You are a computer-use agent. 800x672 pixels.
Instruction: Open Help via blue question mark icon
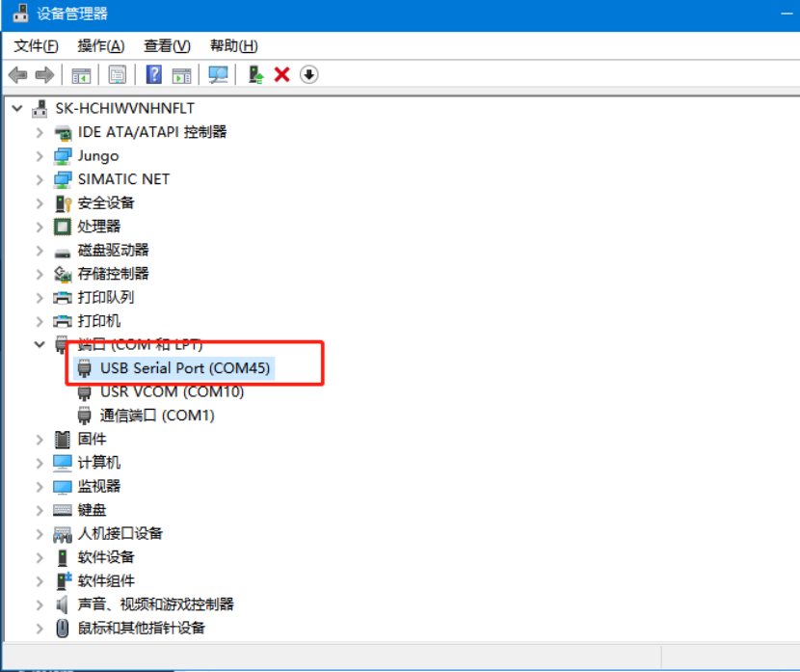[153, 75]
